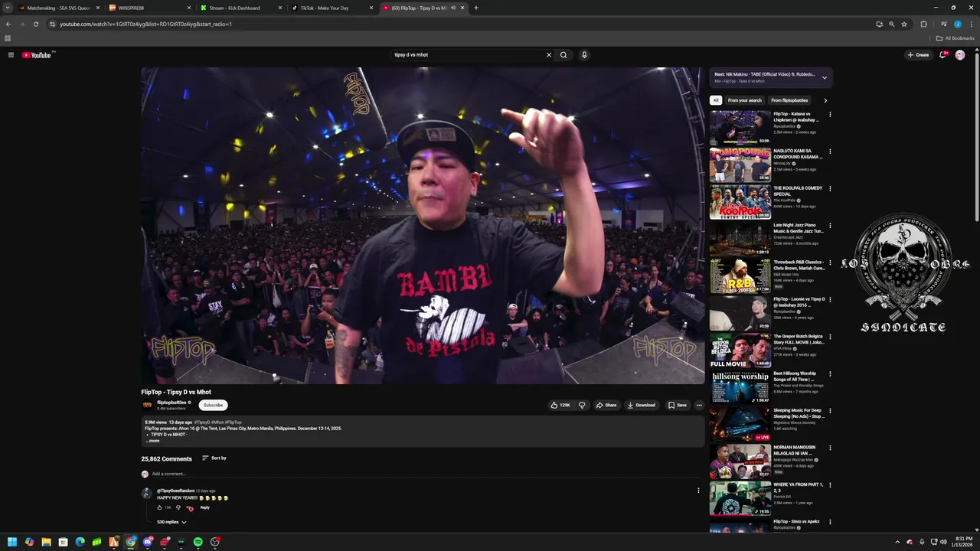Switch to Stream - Kick Dashboard tab
The width and height of the screenshot is (980, 551).
(240, 8)
